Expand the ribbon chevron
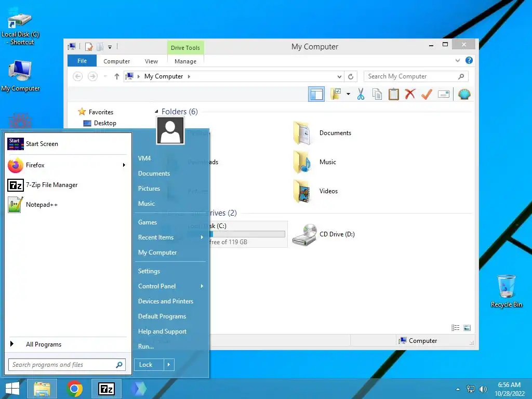Viewport: 532px width, 399px height. click(457, 61)
